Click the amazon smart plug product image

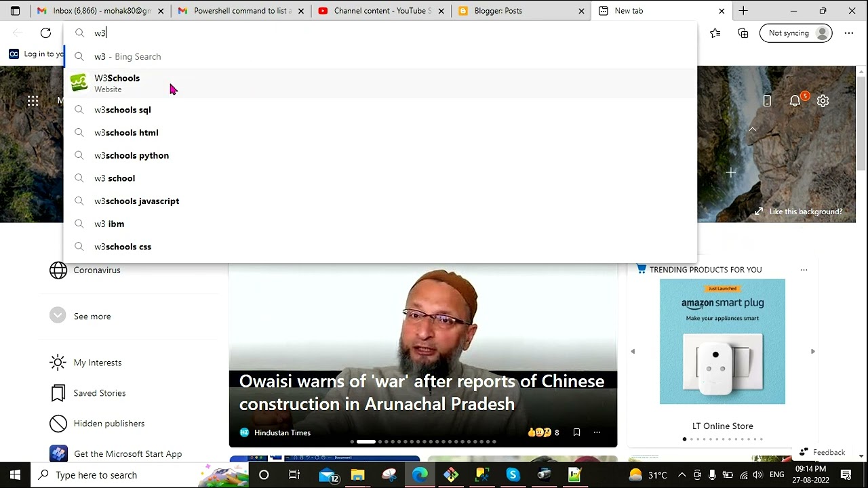[x=722, y=342]
